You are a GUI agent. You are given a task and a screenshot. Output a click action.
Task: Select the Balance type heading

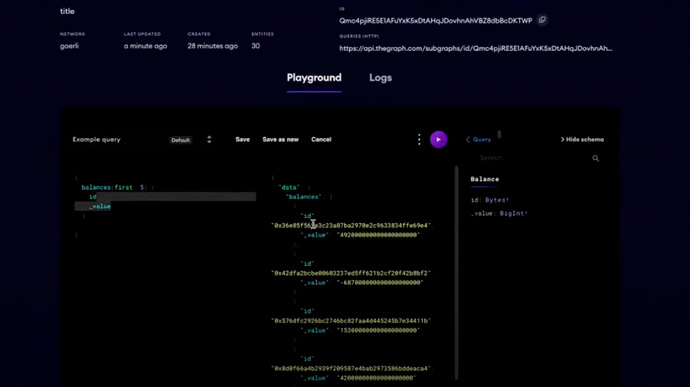(x=484, y=179)
